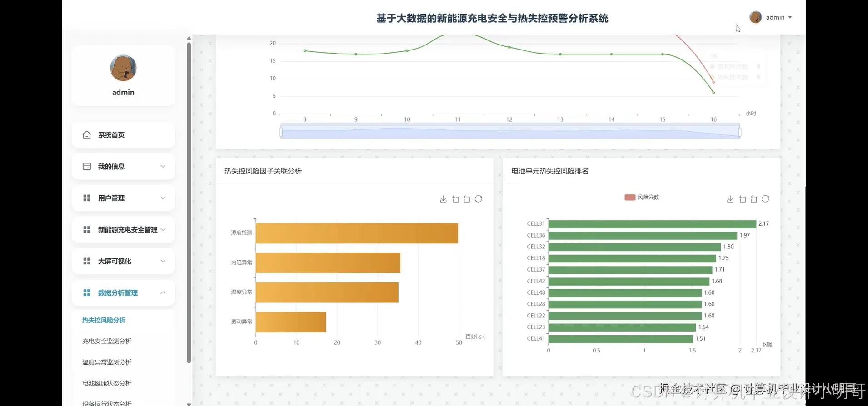Click the right handle of the hourly chart zoom slider
The image size is (868, 406).
[x=740, y=132]
